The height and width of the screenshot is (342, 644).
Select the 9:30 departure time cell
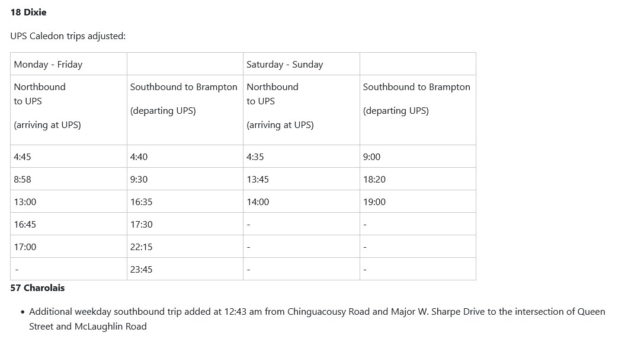click(139, 180)
